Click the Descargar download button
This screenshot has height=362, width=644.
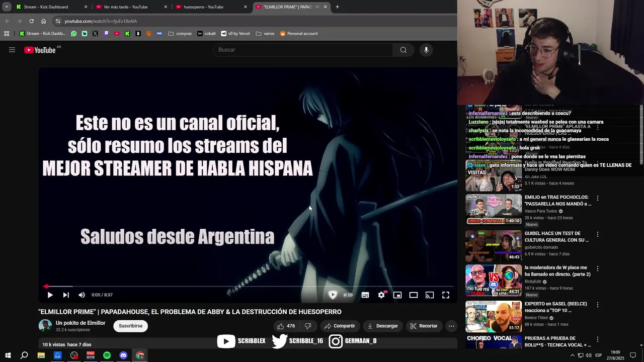[x=382, y=326]
